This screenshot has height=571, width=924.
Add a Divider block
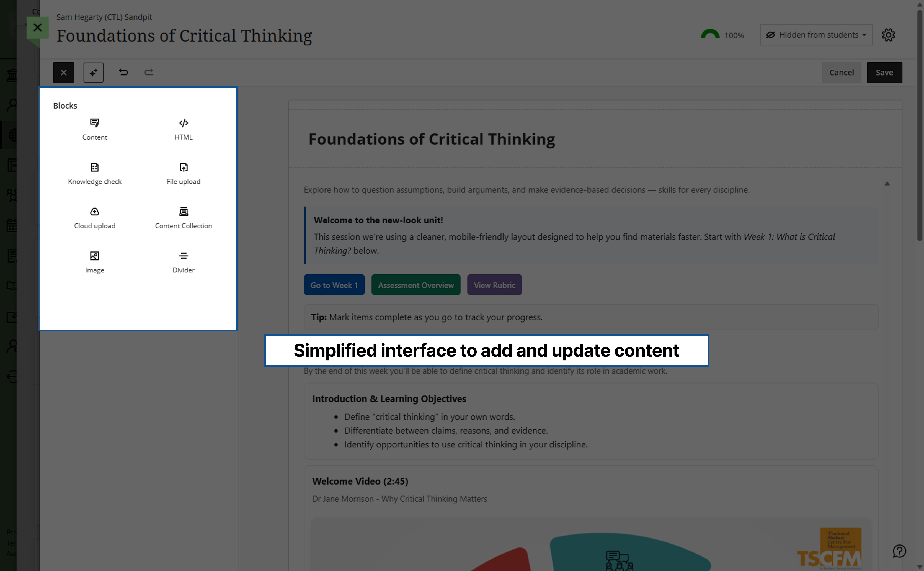(184, 261)
